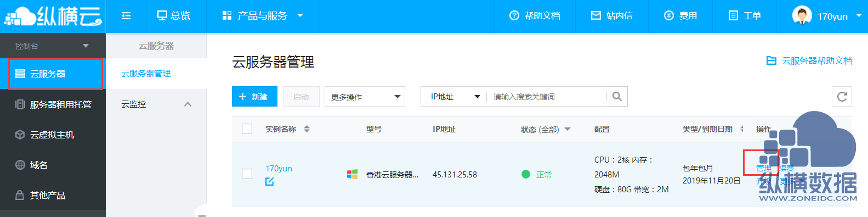Click the help docs folder icon
Viewport: 868px width, 217px height.
(771, 60)
